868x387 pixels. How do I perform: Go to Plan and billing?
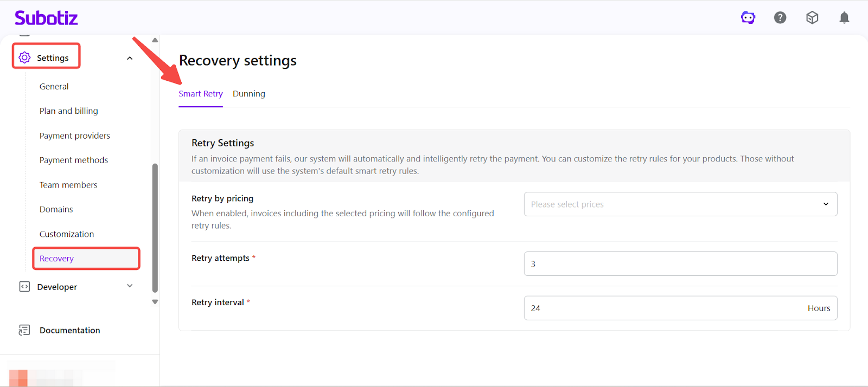pyautogui.click(x=69, y=111)
